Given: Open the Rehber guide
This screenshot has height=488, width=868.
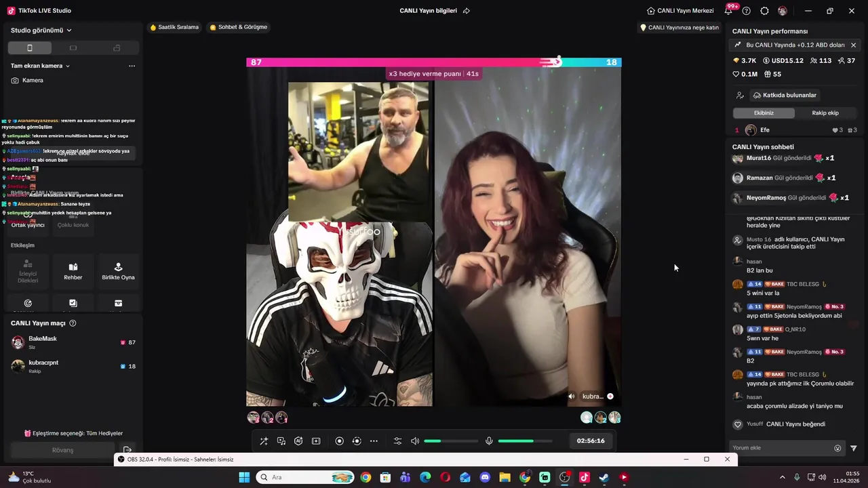Looking at the screenshot, I should click(73, 271).
